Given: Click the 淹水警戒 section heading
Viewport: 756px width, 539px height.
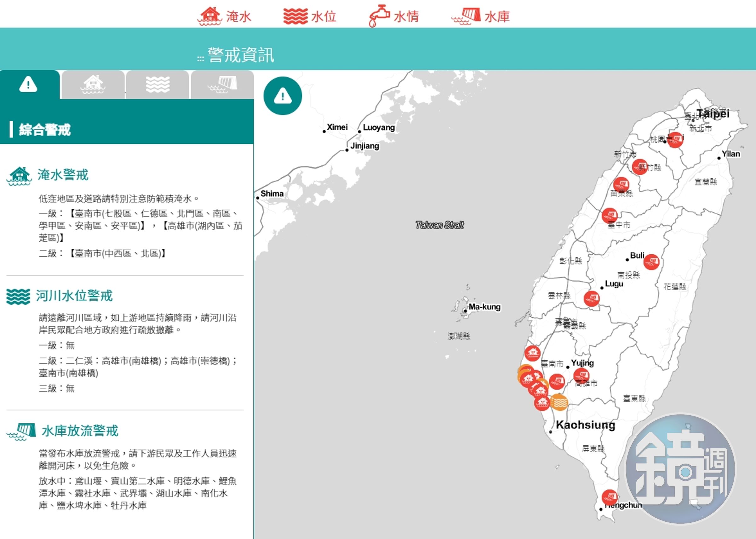Looking at the screenshot, I should tap(63, 175).
